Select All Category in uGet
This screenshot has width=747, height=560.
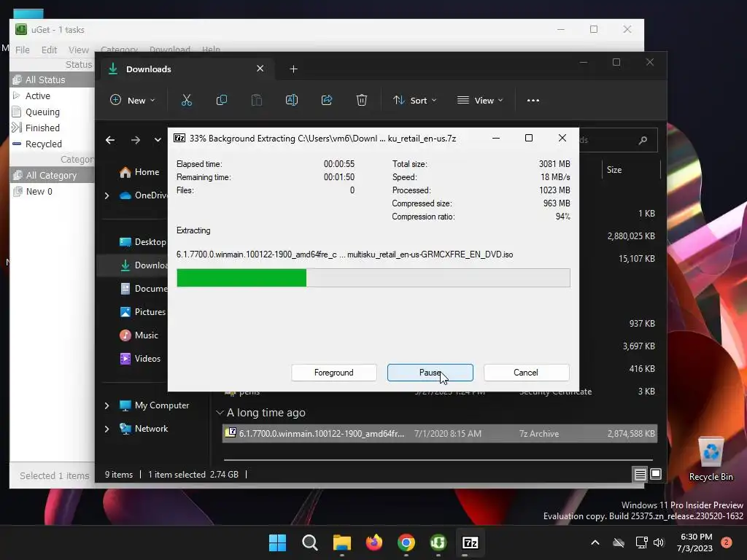(52, 175)
